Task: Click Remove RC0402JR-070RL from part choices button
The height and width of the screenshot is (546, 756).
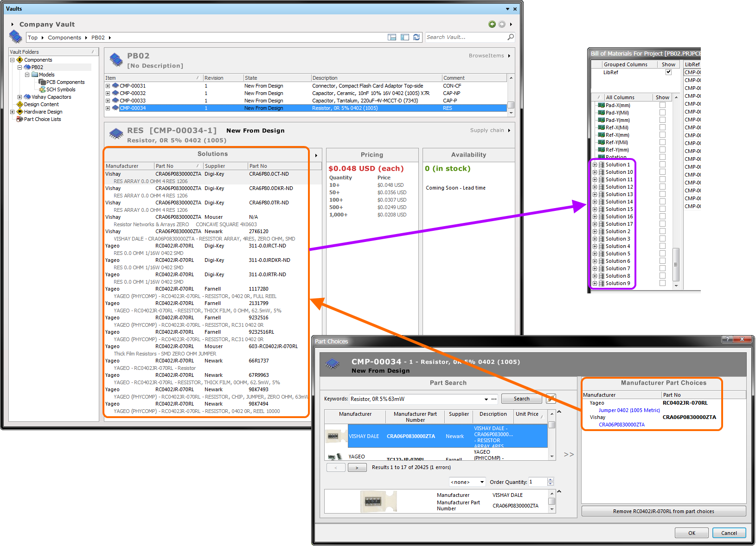Action: (664, 511)
